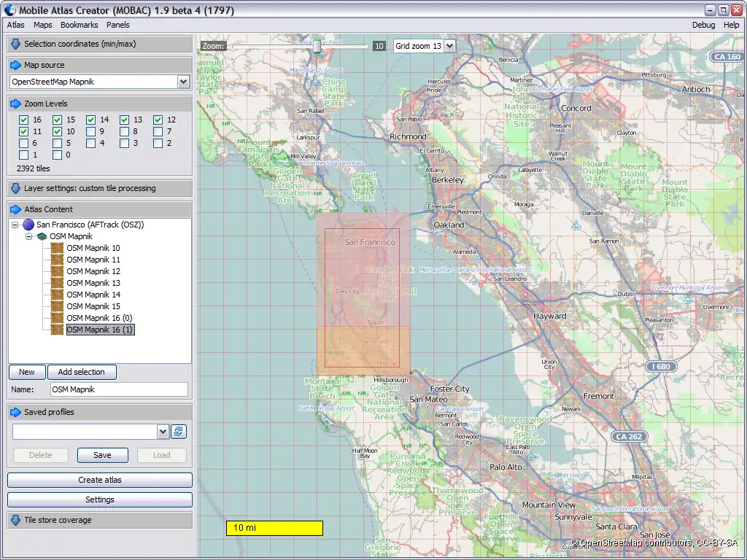Viewport: 747px width, 560px height.
Task: Uncheck zoom level 12 checkbox
Action: coord(158,120)
